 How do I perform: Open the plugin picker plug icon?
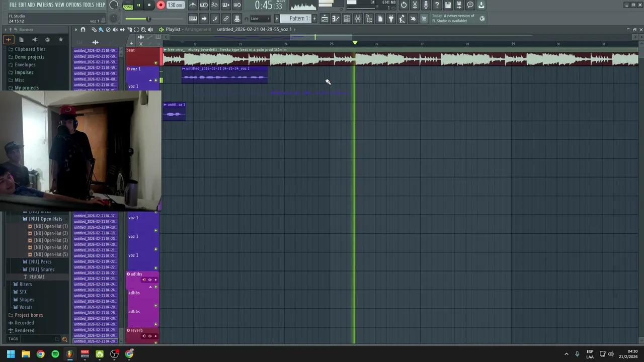coord(391,19)
